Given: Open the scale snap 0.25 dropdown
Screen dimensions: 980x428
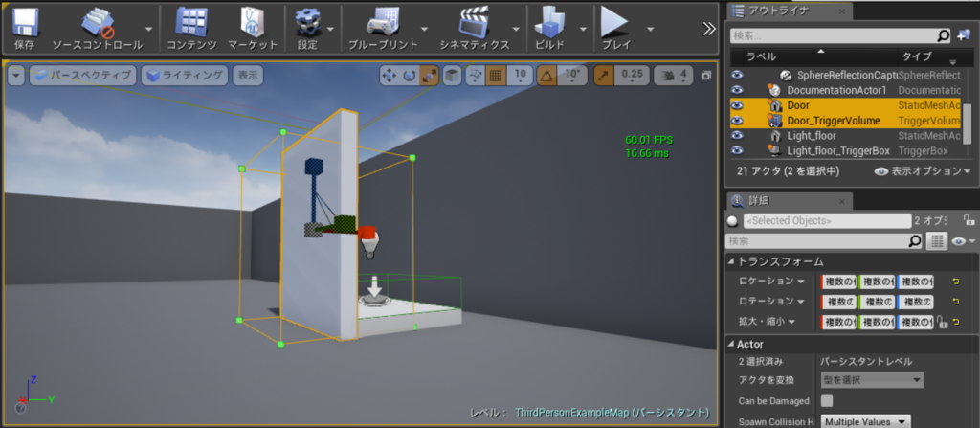Looking at the screenshot, I should click(633, 76).
